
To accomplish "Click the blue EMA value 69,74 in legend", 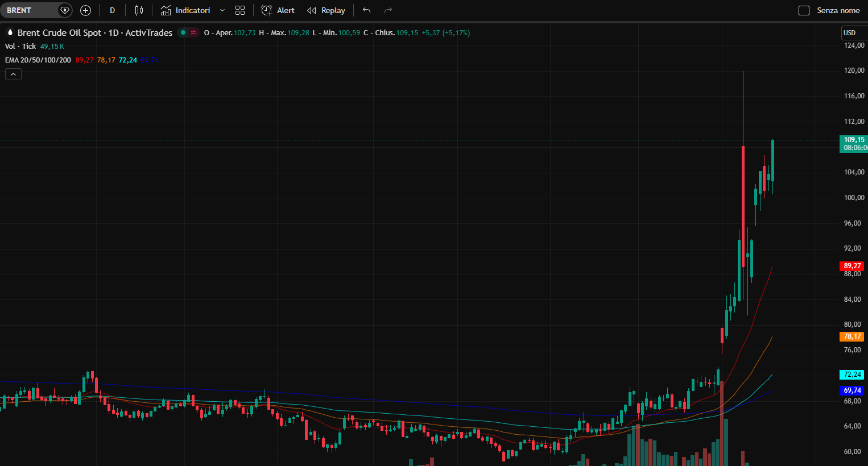I will 150,60.
